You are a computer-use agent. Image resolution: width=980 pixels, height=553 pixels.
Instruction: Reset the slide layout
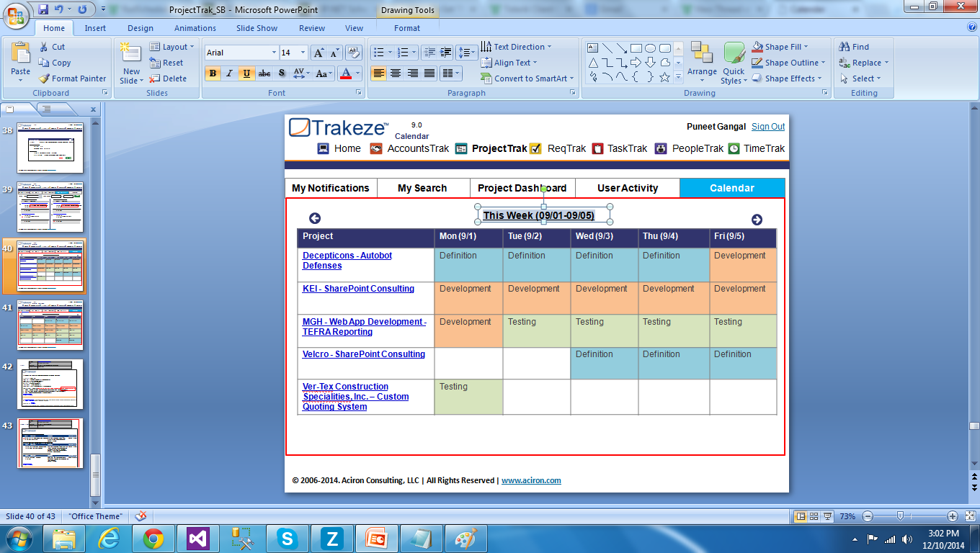tap(166, 63)
